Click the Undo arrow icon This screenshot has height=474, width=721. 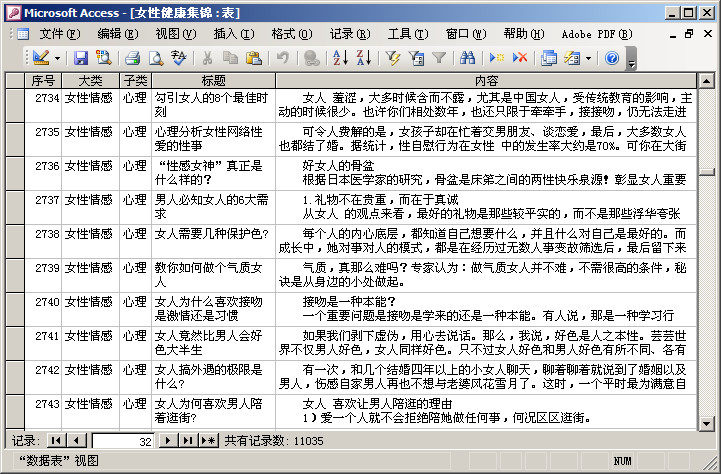(282, 58)
